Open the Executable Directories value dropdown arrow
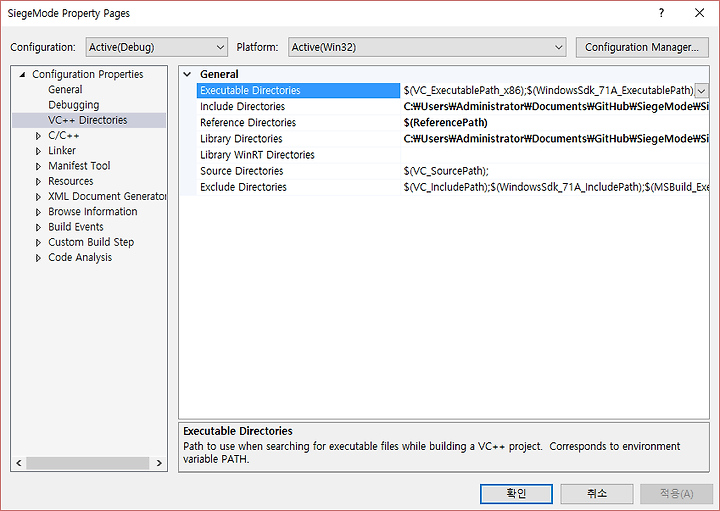 pyautogui.click(x=702, y=91)
